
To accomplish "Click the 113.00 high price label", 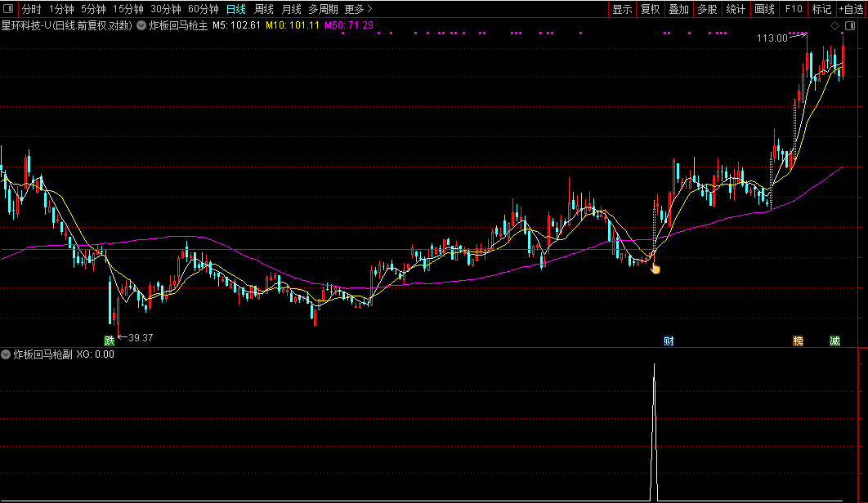I will pos(772,38).
